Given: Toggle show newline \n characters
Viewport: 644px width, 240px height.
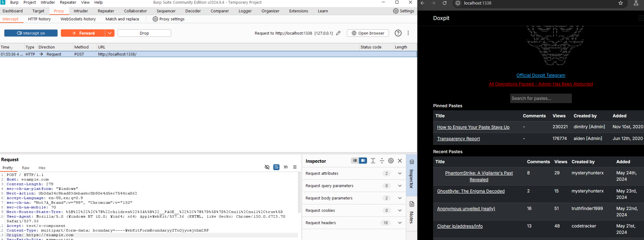Looking at the screenshot, I should point(286,167).
